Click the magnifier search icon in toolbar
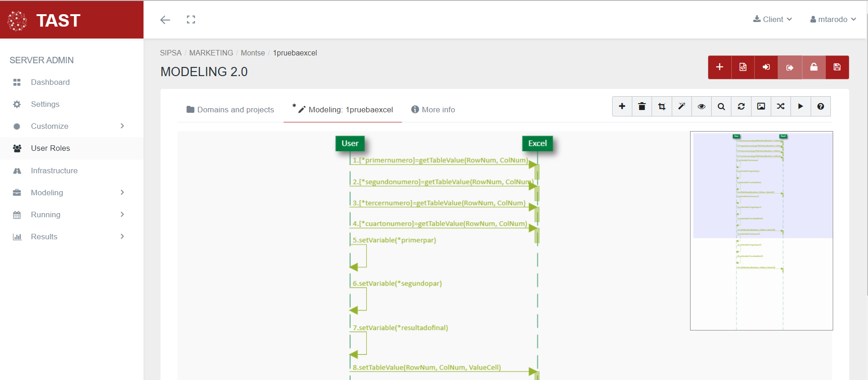The width and height of the screenshot is (868, 380). click(x=721, y=106)
